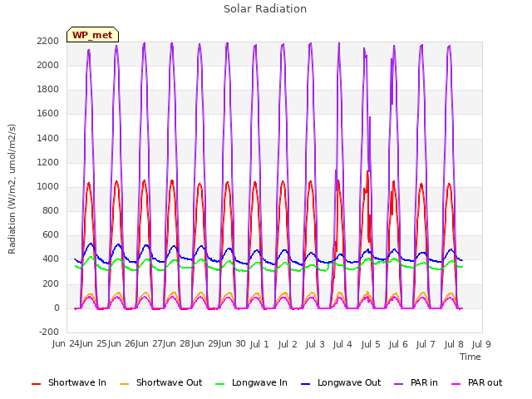
Task: Click the Solar Radiation chart title
Action: [265, 9]
